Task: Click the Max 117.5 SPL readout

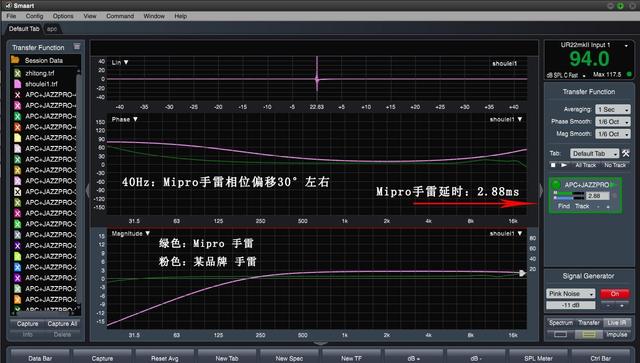Action: click(607, 74)
